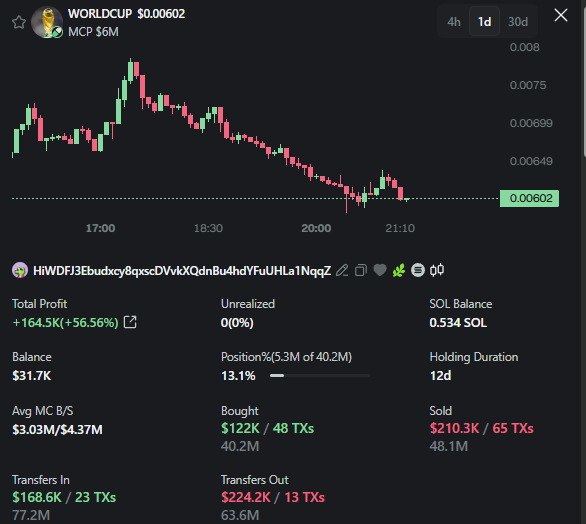Toggle candlestick chart markers icon

(437, 269)
